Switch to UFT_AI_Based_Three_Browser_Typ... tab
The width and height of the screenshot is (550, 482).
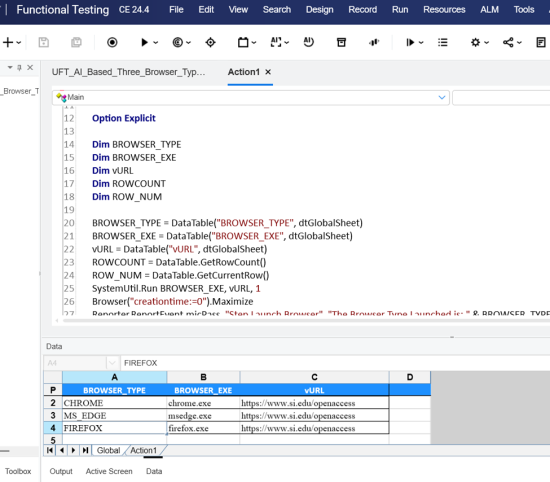(128, 72)
